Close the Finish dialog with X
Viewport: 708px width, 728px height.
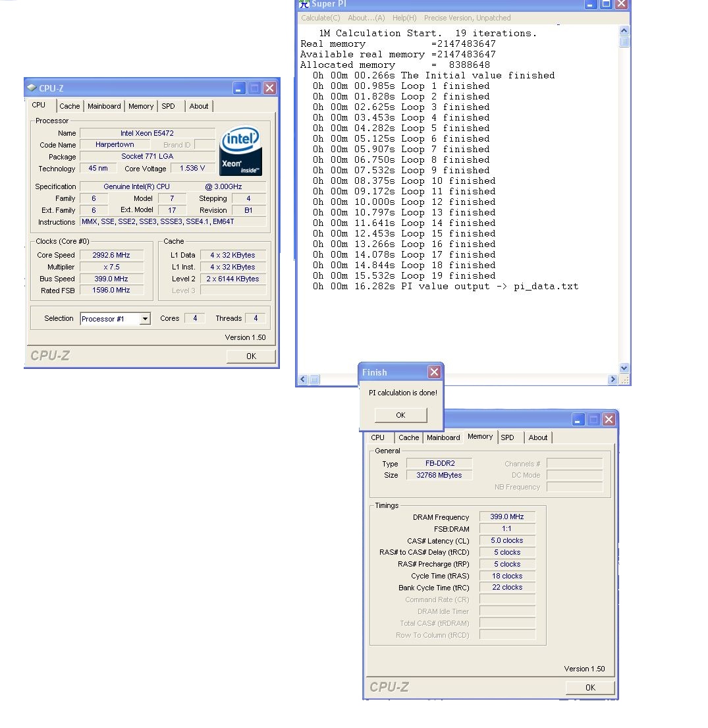click(434, 372)
